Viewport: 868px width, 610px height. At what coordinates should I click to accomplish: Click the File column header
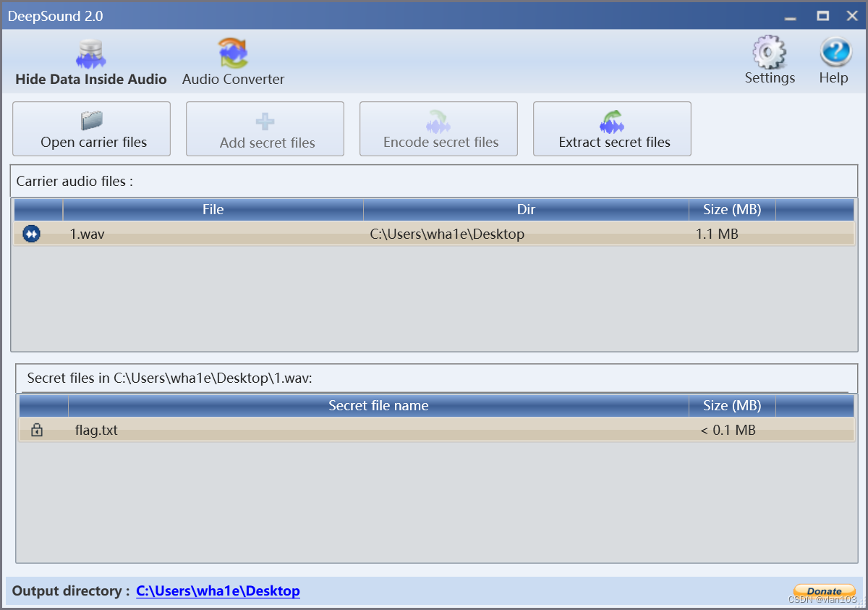[213, 209]
